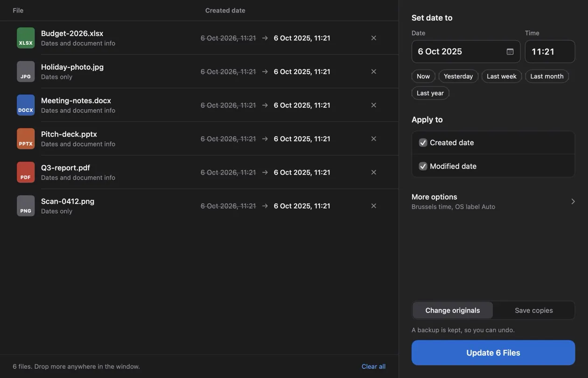The image size is (588, 378).
Task: Click the JPG icon for Holiday-photo.jpg
Action: 26,71
